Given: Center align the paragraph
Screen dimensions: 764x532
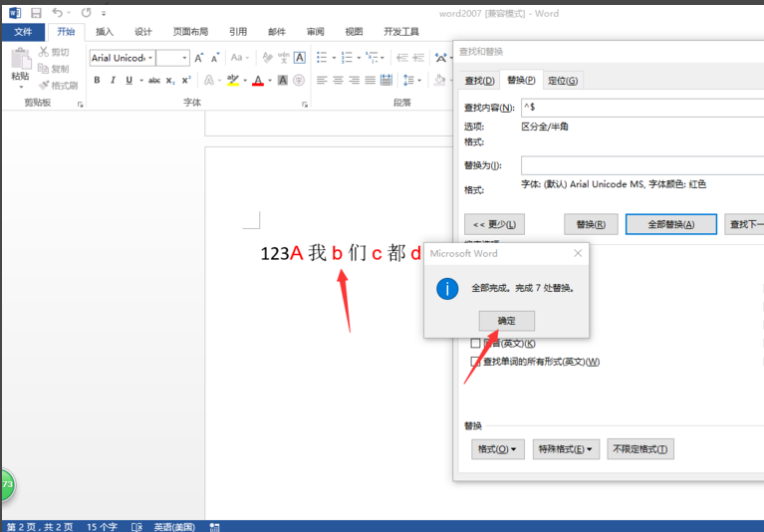Looking at the screenshot, I should [x=338, y=80].
